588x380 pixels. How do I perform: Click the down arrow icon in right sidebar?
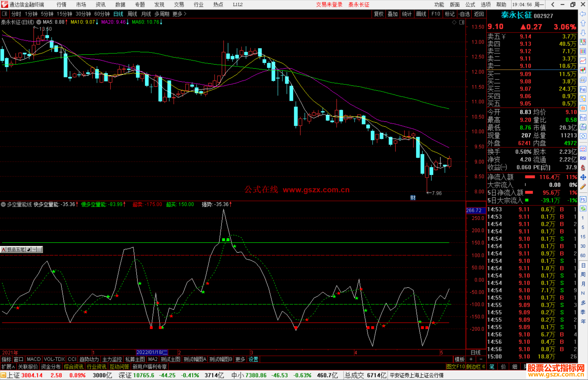[583, 33]
